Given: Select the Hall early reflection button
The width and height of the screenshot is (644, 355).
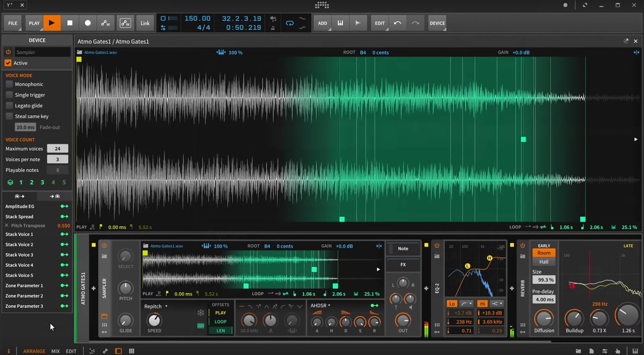Looking at the screenshot, I should pyautogui.click(x=544, y=262).
